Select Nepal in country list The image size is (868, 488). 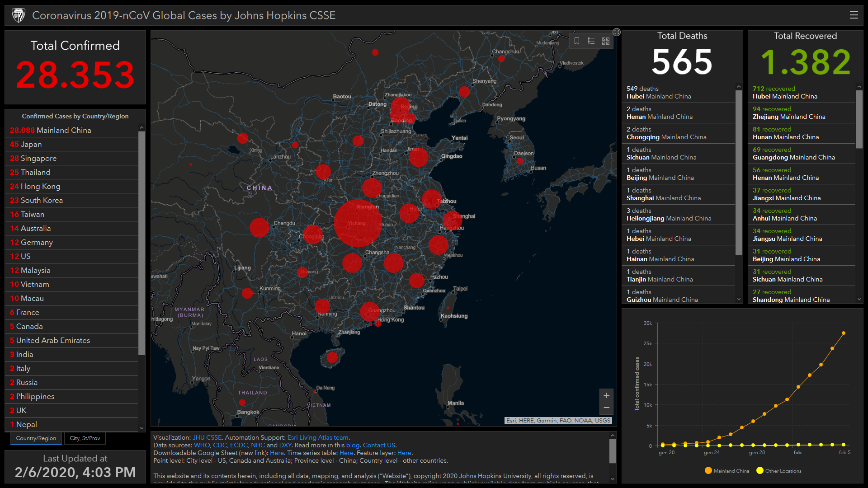[x=71, y=424]
